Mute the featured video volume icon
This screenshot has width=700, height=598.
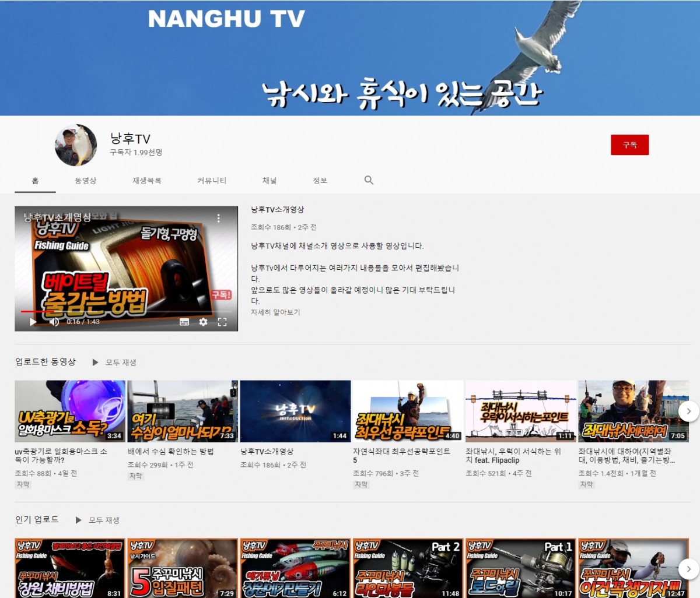54,322
